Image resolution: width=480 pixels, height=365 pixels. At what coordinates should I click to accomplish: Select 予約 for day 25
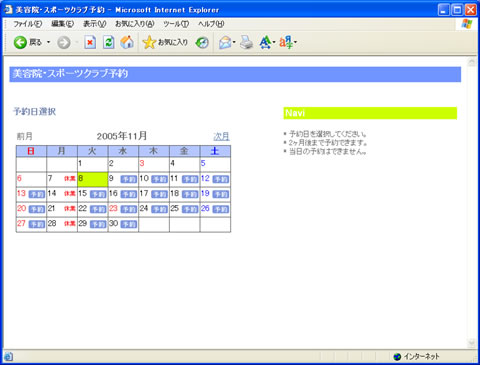(x=190, y=209)
